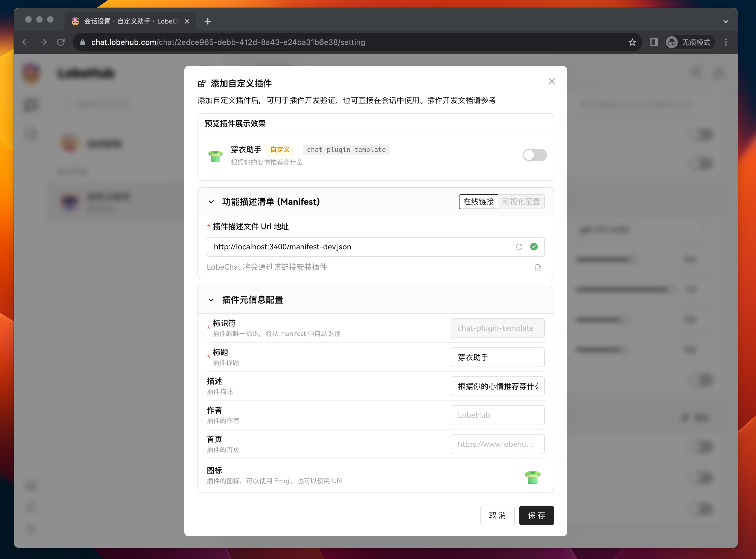Refresh the manifest URL with reload icon
The width and height of the screenshot is (756, 559).
click(519, 247)
